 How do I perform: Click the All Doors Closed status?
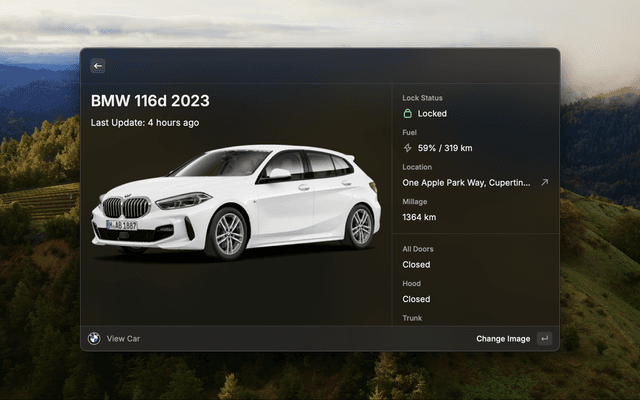[x=416, y=265]
